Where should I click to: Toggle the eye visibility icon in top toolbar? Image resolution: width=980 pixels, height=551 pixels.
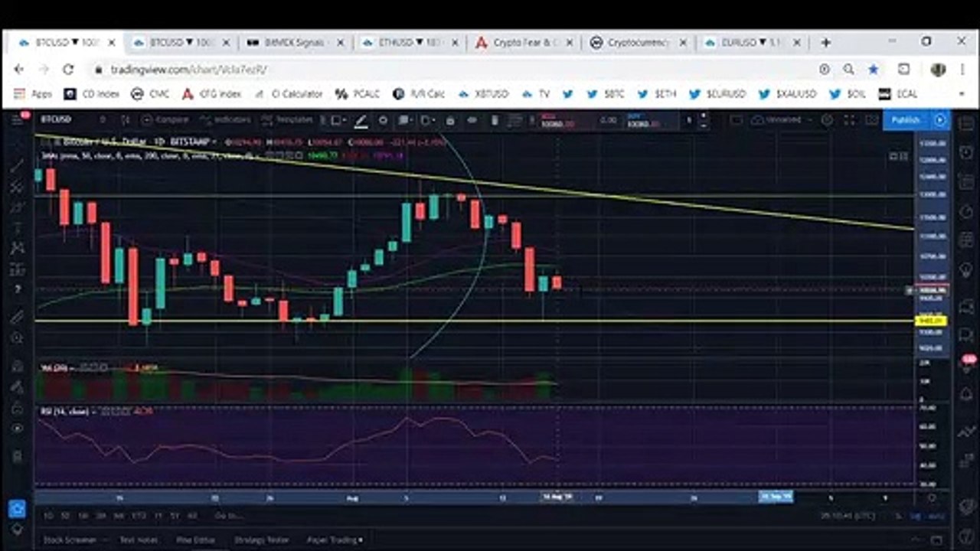click(472, 120)
